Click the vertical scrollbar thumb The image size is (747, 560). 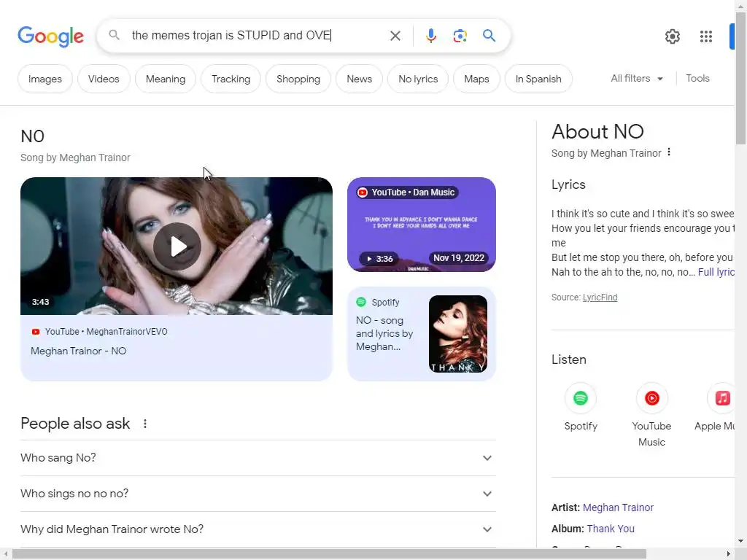tap(741, 79)
